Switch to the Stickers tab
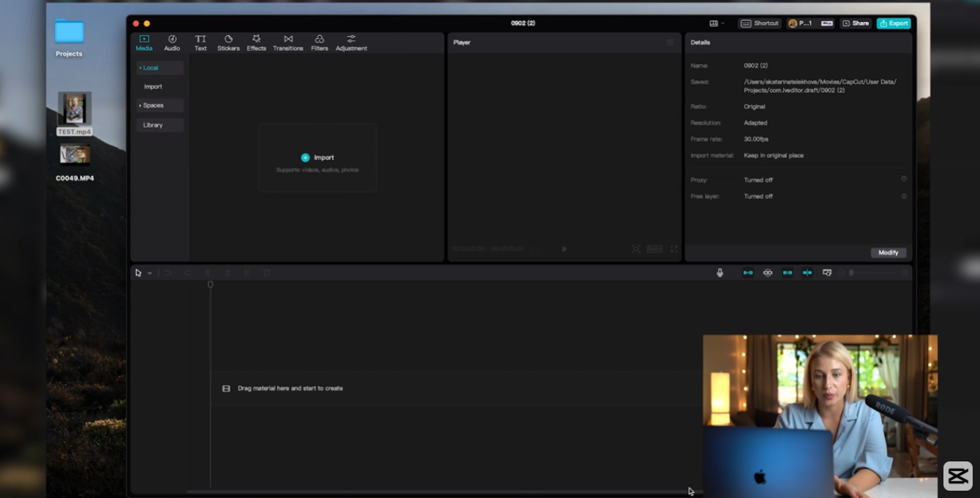 pos(228,43)
